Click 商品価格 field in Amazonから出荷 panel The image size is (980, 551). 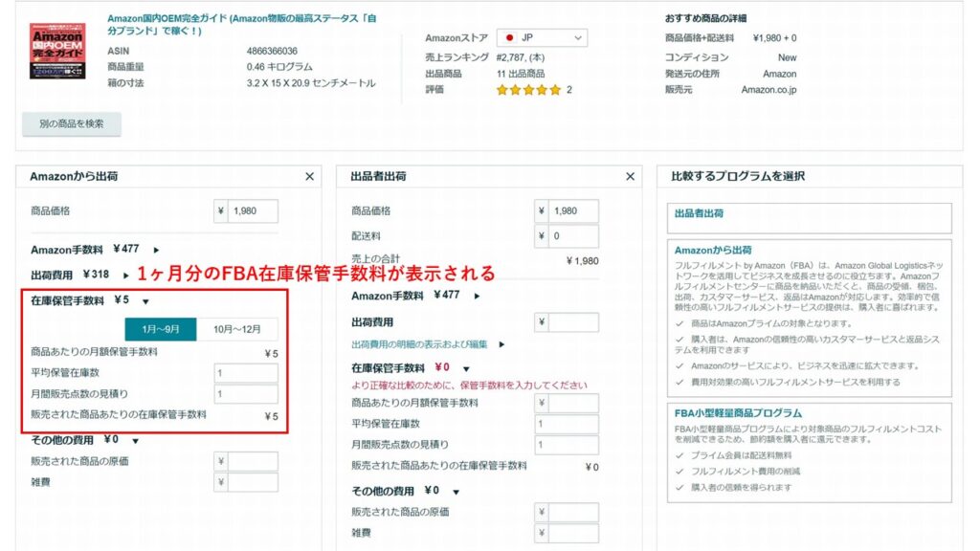click(x=254, y=211)
